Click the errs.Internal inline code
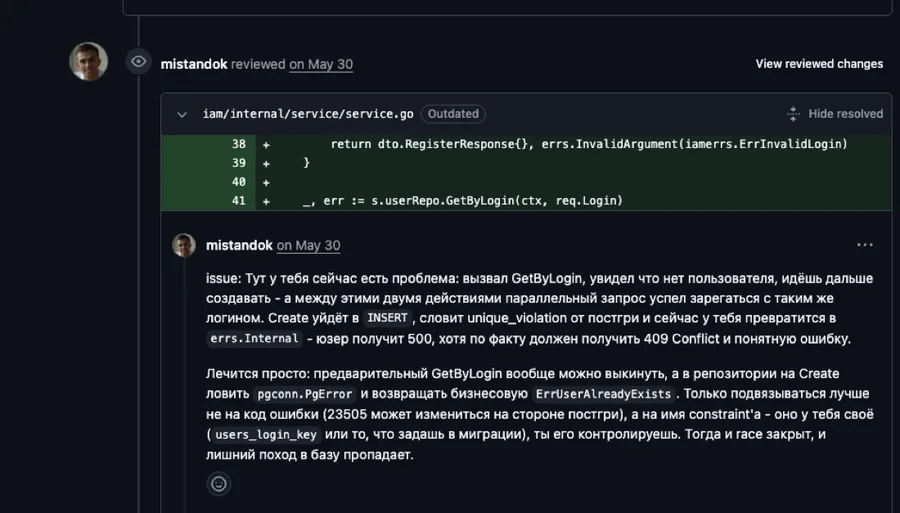Viewport: 900px width, 513px height. coord(254,339)
